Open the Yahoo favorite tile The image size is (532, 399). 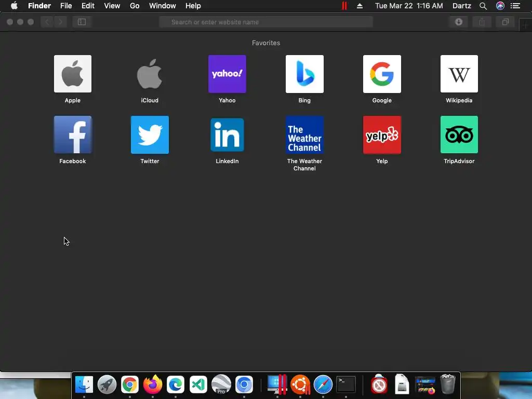coord(227,74)
